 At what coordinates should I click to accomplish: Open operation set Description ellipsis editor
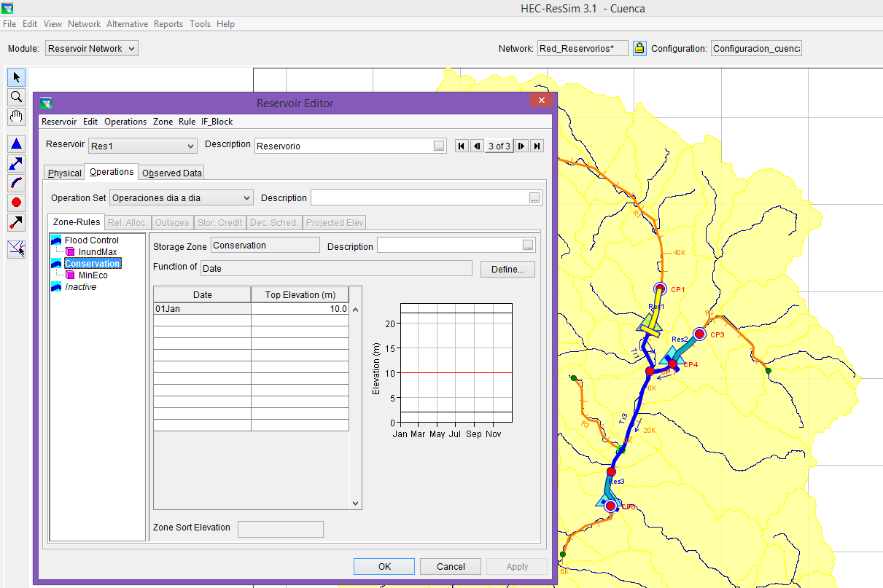534,198
